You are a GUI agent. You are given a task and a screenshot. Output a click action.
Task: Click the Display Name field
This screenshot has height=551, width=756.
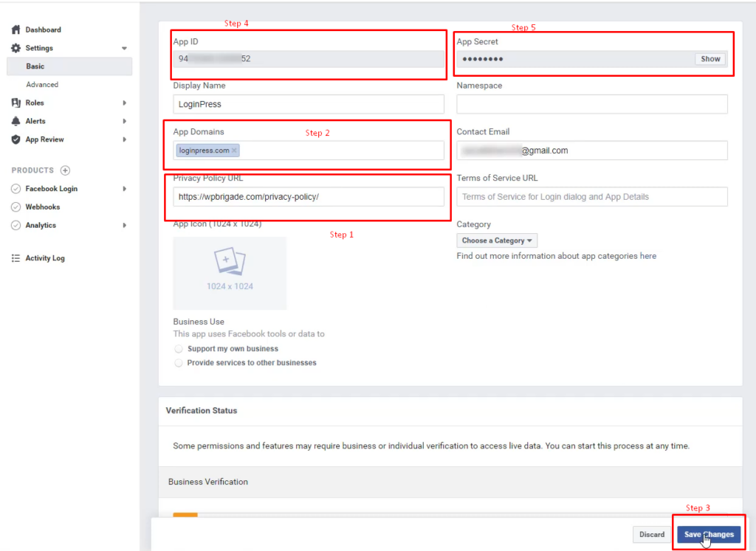coord(309,104)
